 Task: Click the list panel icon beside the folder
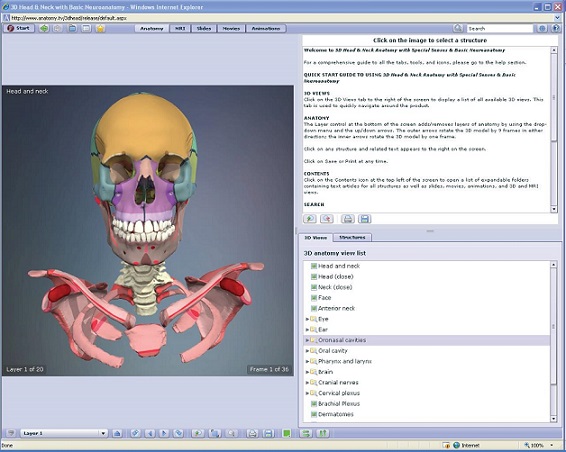coord(87,28)
